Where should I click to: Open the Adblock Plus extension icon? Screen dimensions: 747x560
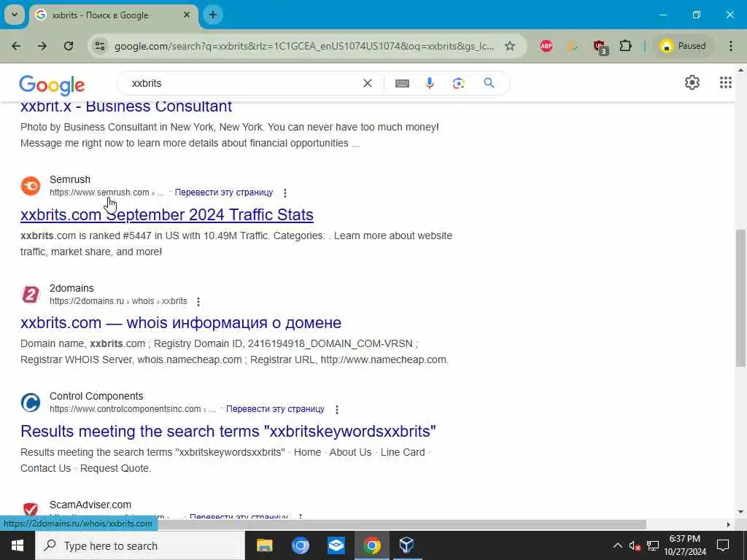(546, 46)
